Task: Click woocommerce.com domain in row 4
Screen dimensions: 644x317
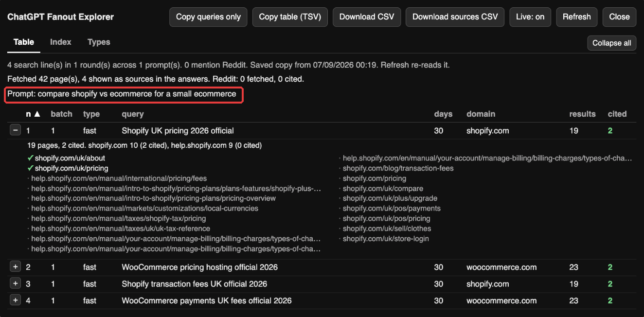Action: click(501, 300)
